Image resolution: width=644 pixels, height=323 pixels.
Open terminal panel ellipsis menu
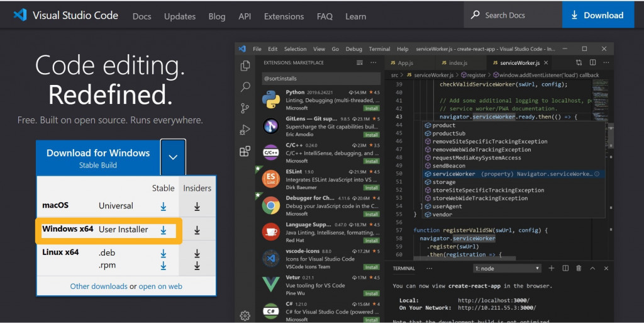point(429,268)
